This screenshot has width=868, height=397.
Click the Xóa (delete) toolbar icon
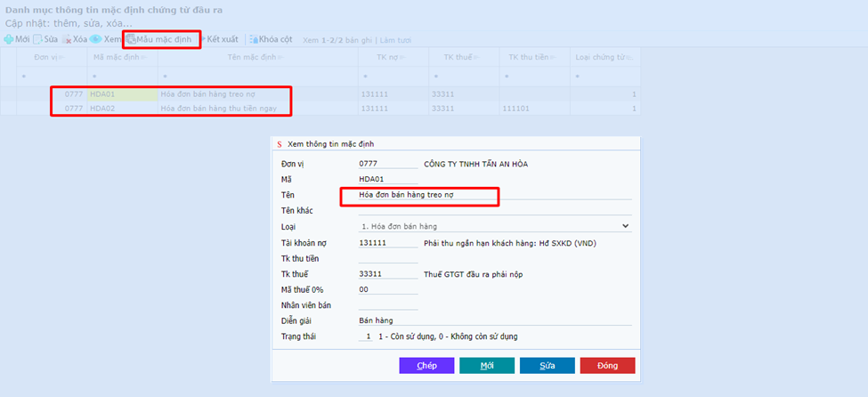pos(67,39)
